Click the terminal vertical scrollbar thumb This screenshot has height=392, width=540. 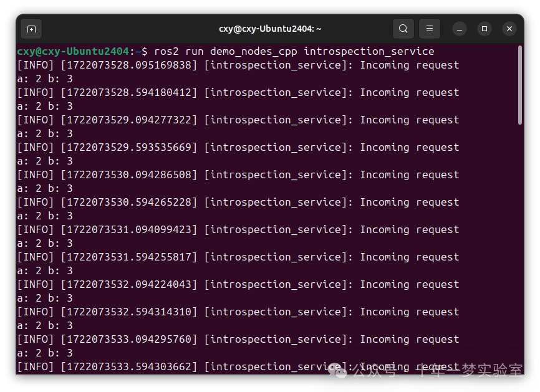tap(520, 85)
